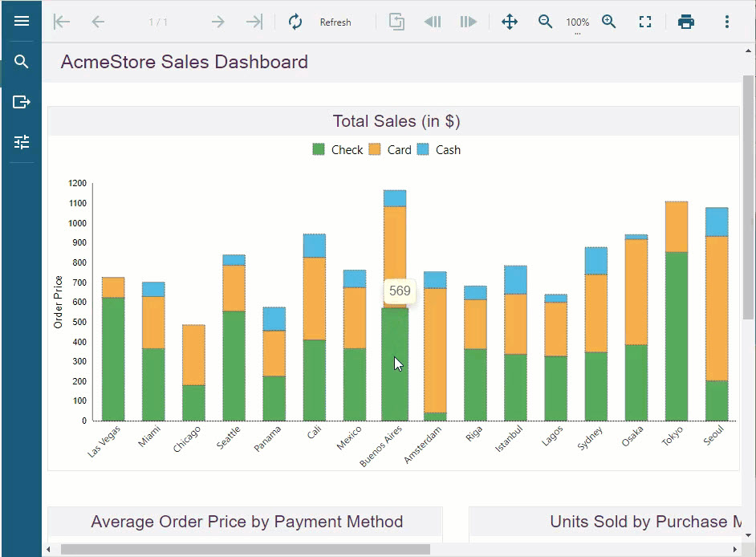This screenshot has width=756, height=557.
Task: Click the go-to-parent report icon
Action: tap(396, 22)
